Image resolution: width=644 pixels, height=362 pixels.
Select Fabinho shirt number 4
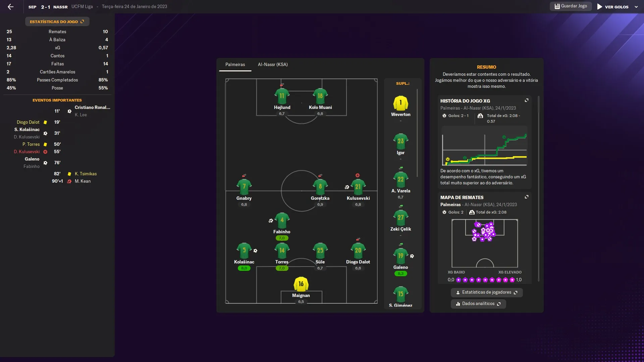(282, 221)
